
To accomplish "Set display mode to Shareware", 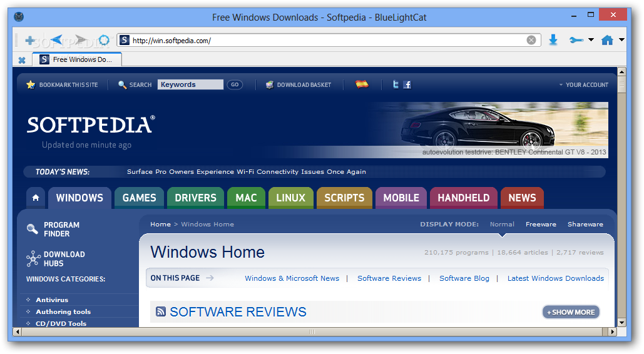I will pos(585,225).
